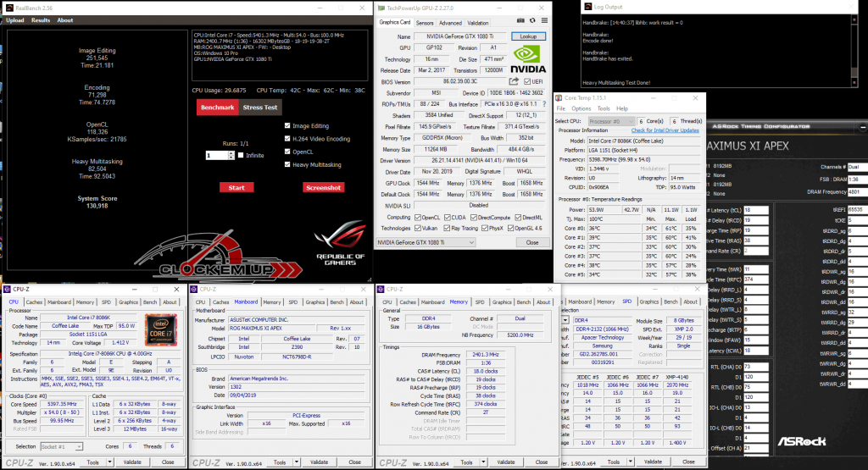868x470 pixels.
Task: Enable the Infinite runs checkbox
Action: pyautogui.click(x=241, y=156)
